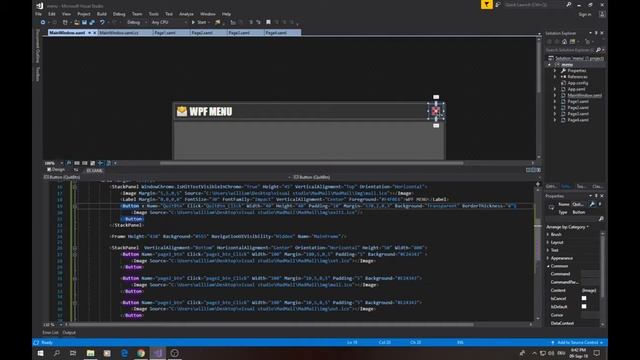Expand the Brush property category

coord(548,235)
